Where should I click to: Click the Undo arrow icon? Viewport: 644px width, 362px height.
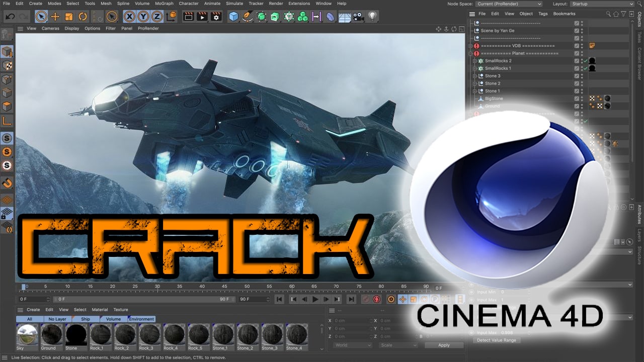click(x=10, y=17)
